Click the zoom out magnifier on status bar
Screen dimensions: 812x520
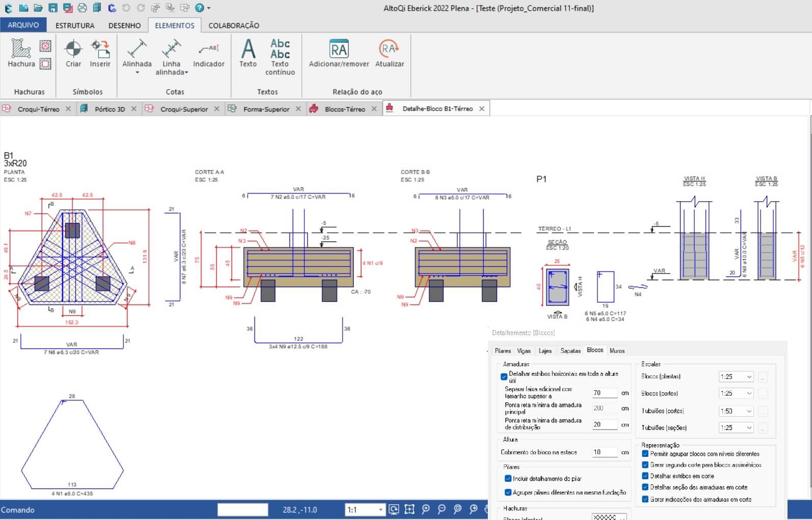click(x=442, y=509)
